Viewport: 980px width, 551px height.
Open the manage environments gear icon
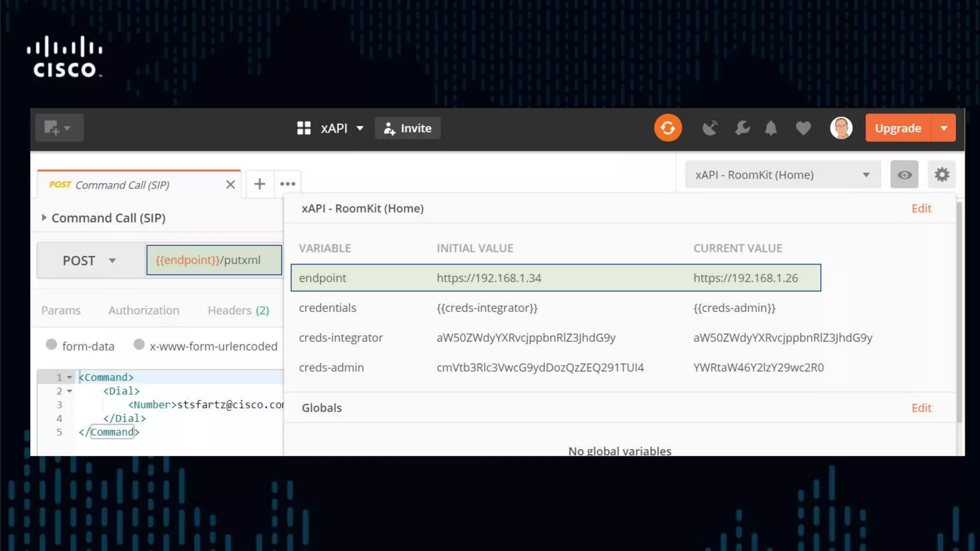pos(941,175)
